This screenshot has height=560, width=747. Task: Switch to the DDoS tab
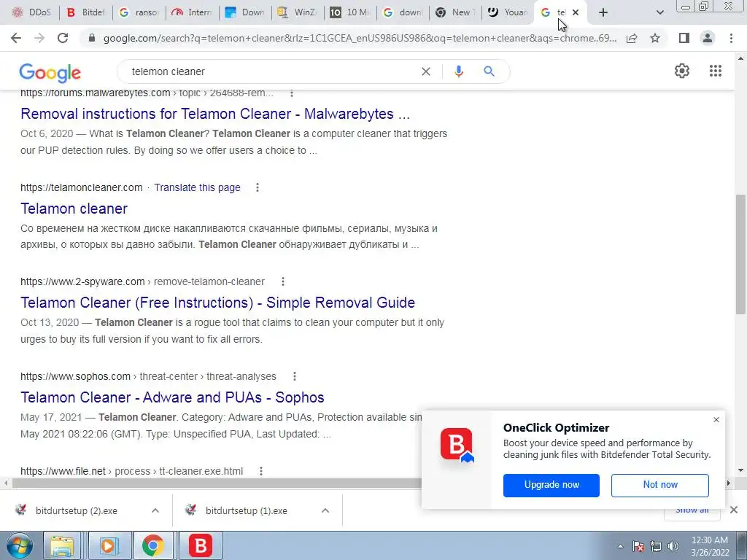click(32, 12)
